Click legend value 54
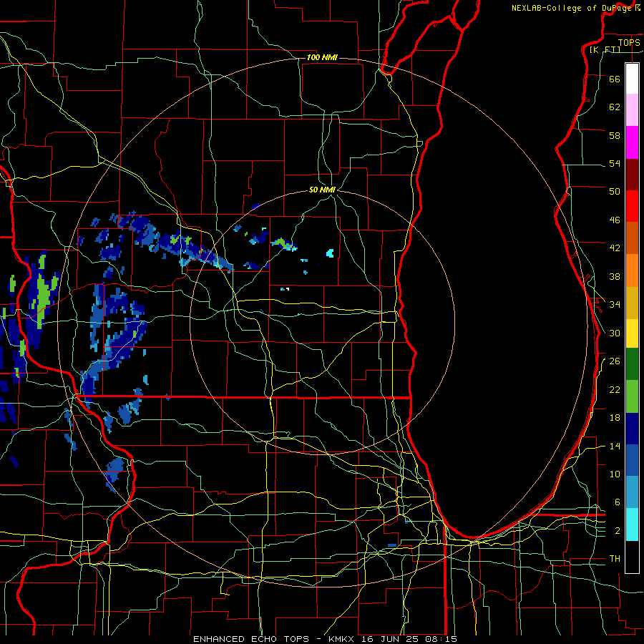Viewport: 644px width, 644px height. (x=615, y=163)
